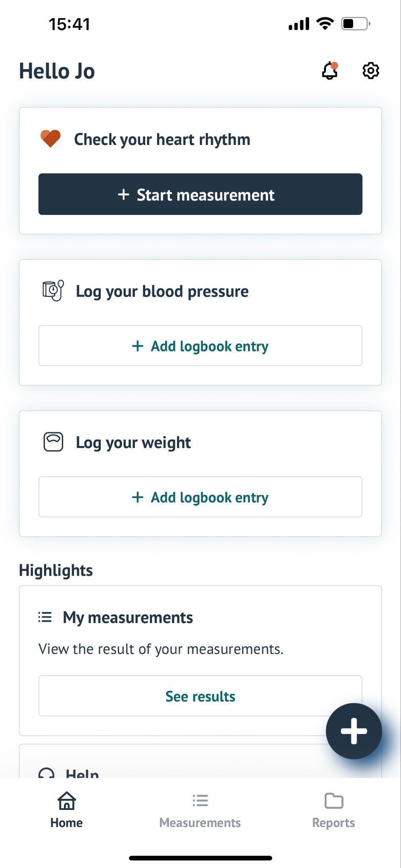Tap the My measurements card title
The height and width of the screenshot is (868, 401).
point(128,618)
